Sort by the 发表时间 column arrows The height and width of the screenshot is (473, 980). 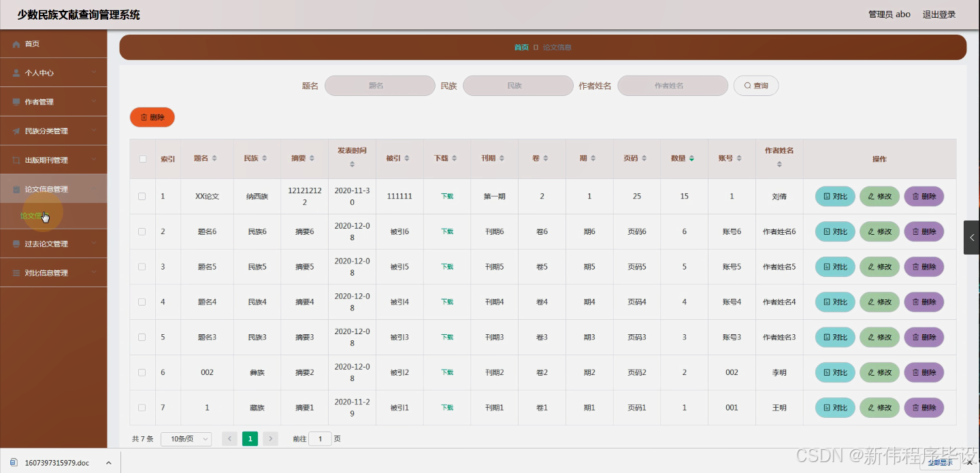[x=352, y=164]
